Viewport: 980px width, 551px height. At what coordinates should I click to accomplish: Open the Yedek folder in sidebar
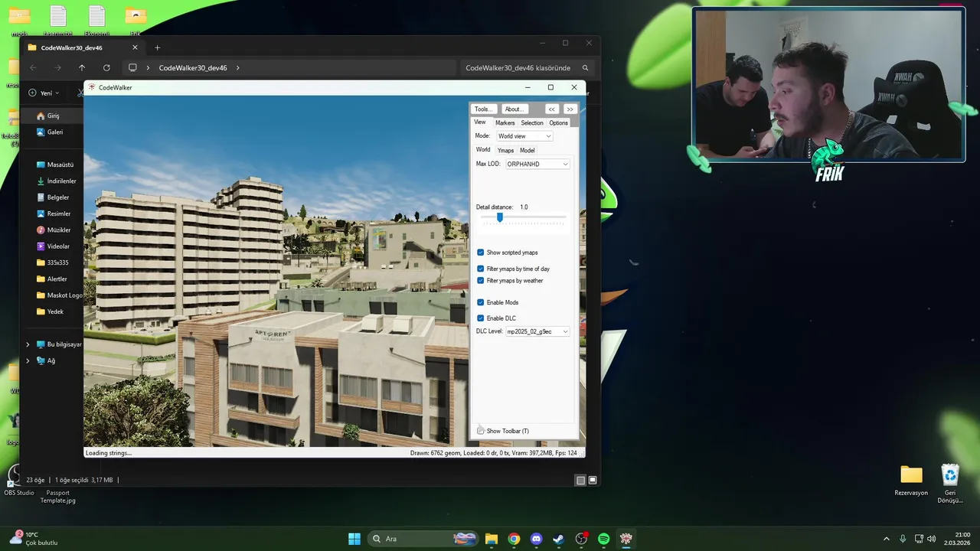[52, 311]
